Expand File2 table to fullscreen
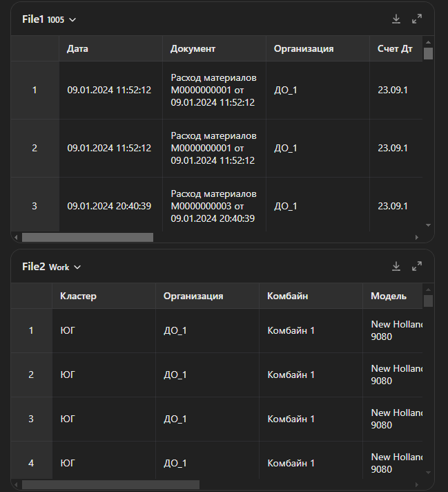Image resolution: width=448 pixels, height=492 pixels. click(x=417, y=267)
